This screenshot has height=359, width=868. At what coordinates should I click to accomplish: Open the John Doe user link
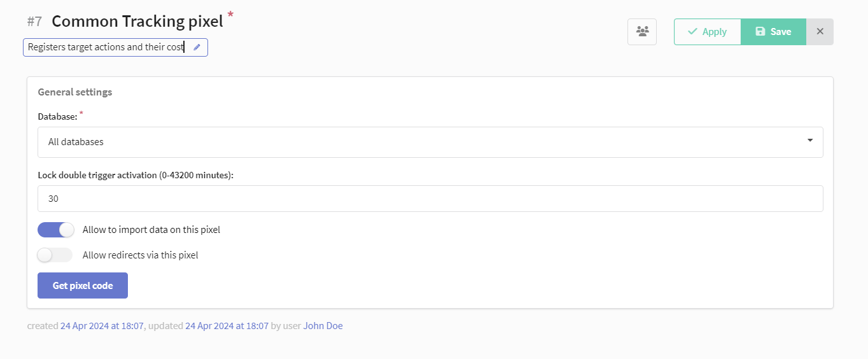[x=323, y=326]
